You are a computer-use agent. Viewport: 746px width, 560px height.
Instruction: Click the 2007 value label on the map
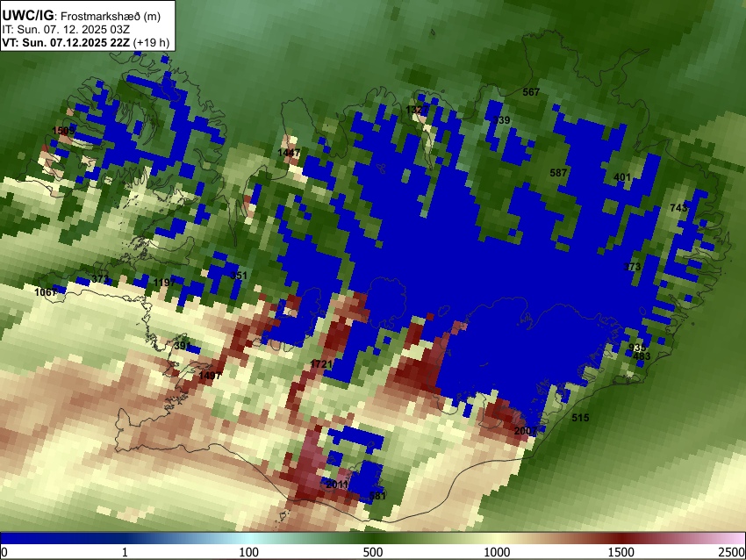coord(525,431)
